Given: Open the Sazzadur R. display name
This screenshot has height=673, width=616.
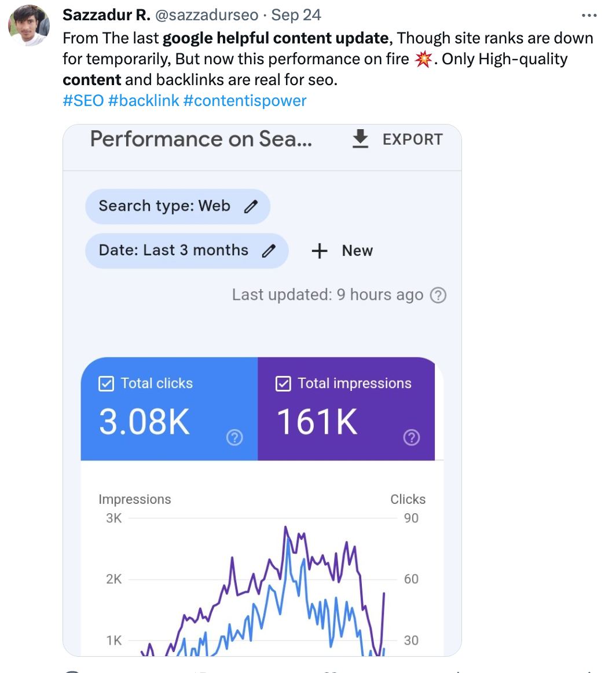Looking at the screenshot, I should point(107,15).
